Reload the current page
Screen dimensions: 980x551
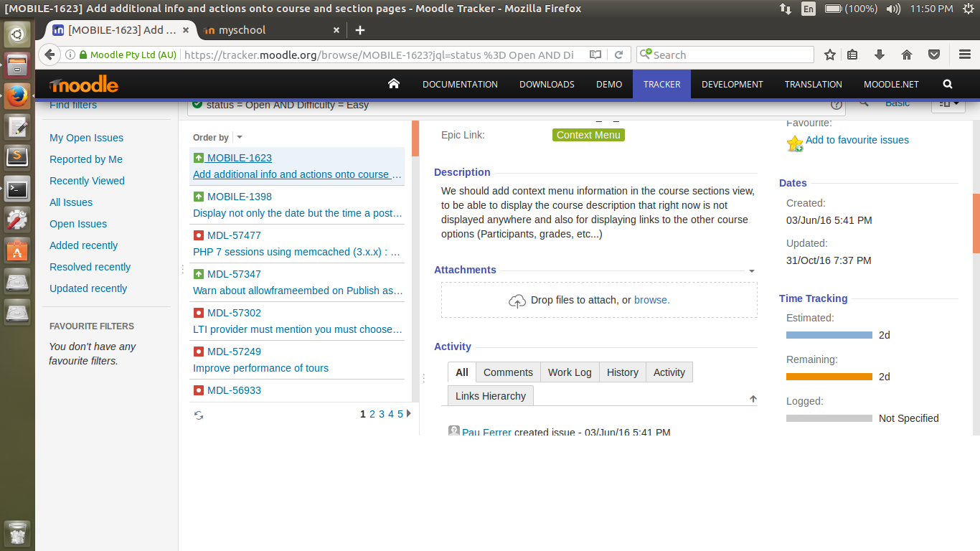pyautogui.click(x=618, y=55)
